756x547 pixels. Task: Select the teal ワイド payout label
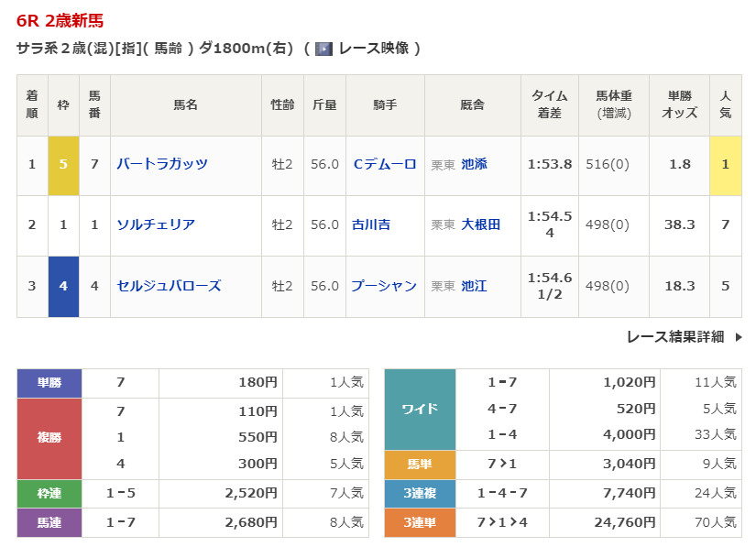click(x=420, y=409)
